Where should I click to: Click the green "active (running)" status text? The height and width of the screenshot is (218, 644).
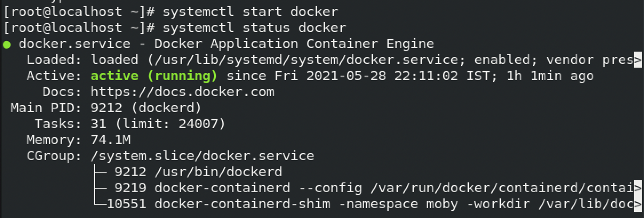tap(154, 76)
